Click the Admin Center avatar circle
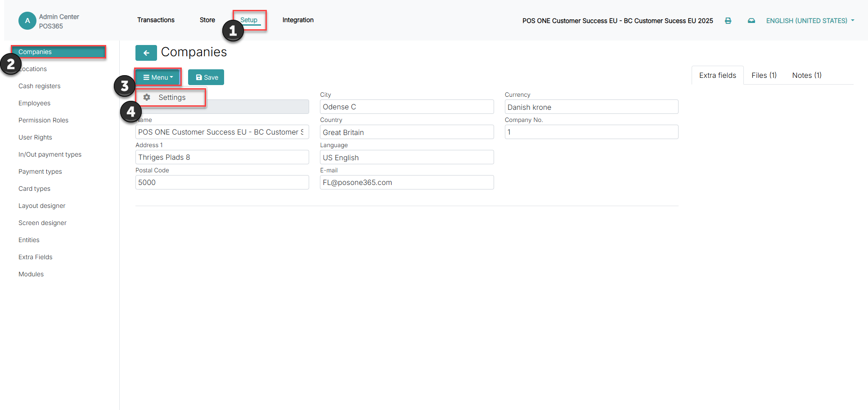Viewport: 868px width, 410px height. coord(27,21)
